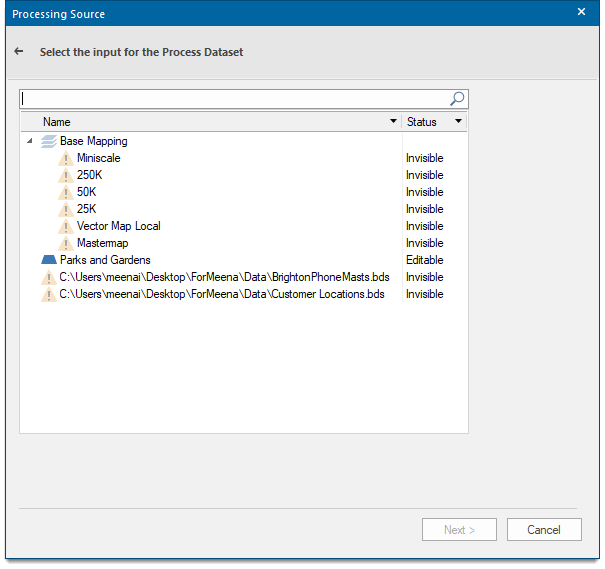Image resolution: width=605 pixels, height=569 pixels.
Task: Sort by the Status column header
Action: (x=421, y=122)
